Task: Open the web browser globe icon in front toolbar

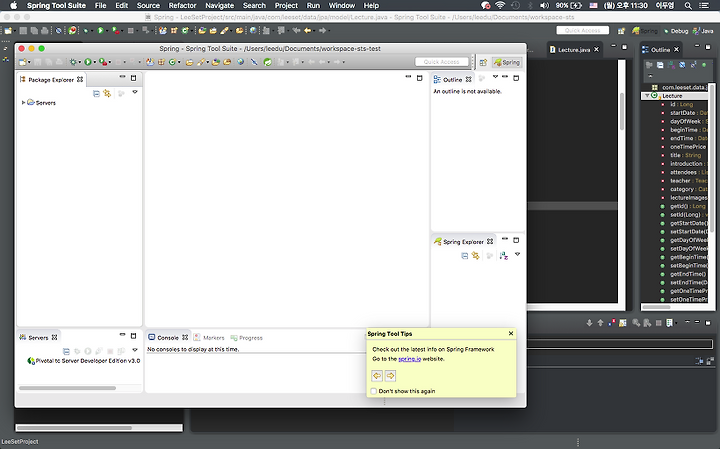Action: pyautogui.click(x=241, y=62)
